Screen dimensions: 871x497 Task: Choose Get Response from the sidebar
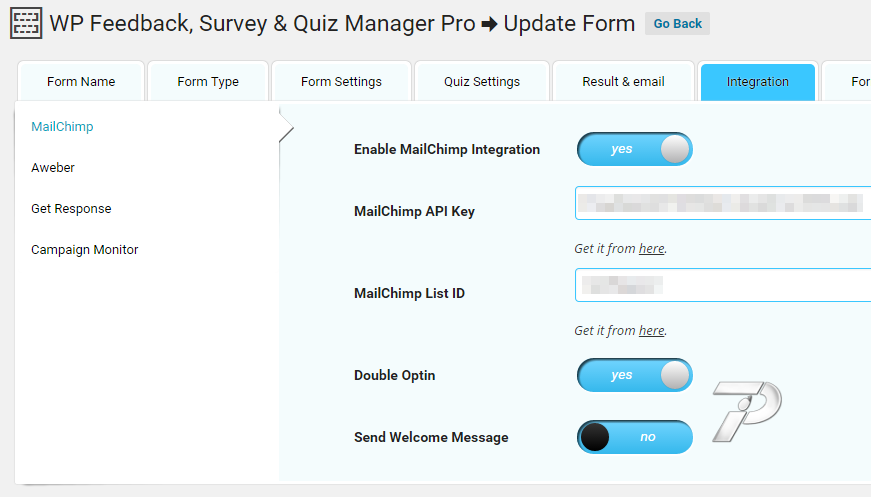[x=71, y=209]
